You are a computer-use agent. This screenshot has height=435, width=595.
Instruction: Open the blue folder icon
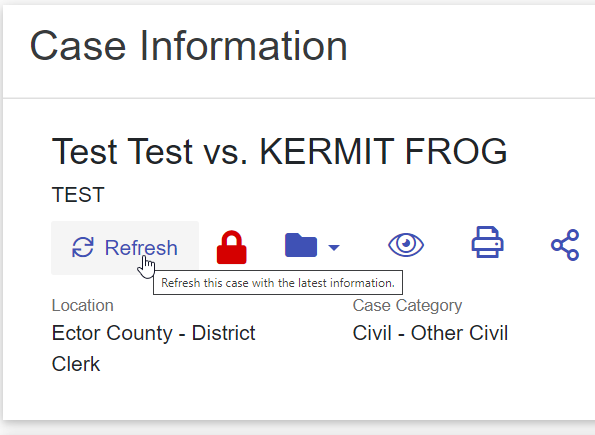pyautogui.click(x=301, y=245)
